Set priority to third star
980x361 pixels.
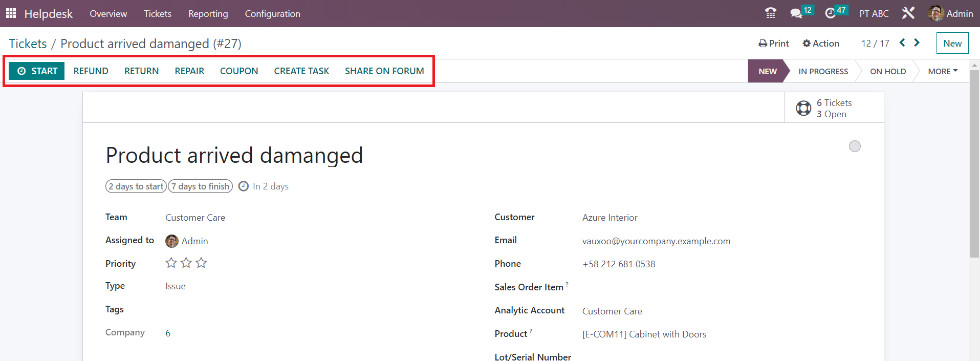pyautogui.click(x=201, y=263)
